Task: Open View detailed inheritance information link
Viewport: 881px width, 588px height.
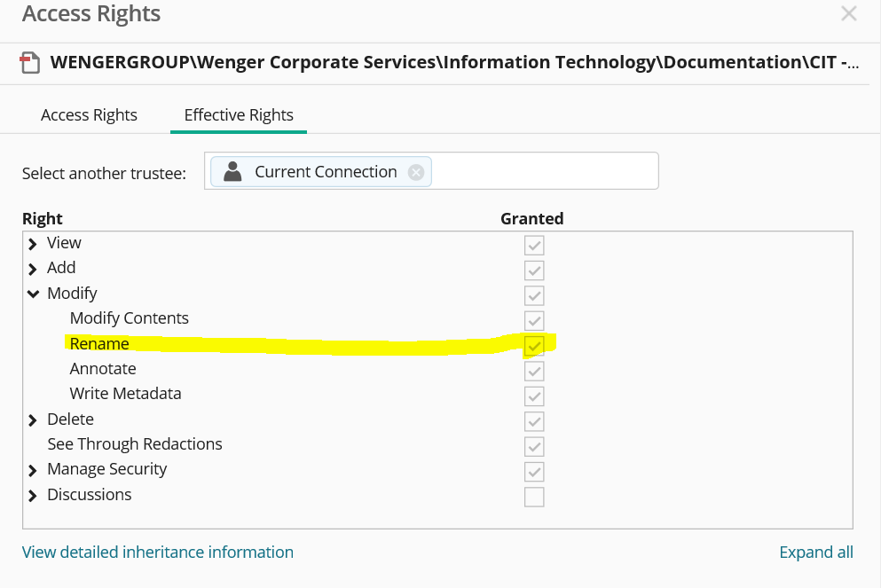Action: tap(158, 553)
